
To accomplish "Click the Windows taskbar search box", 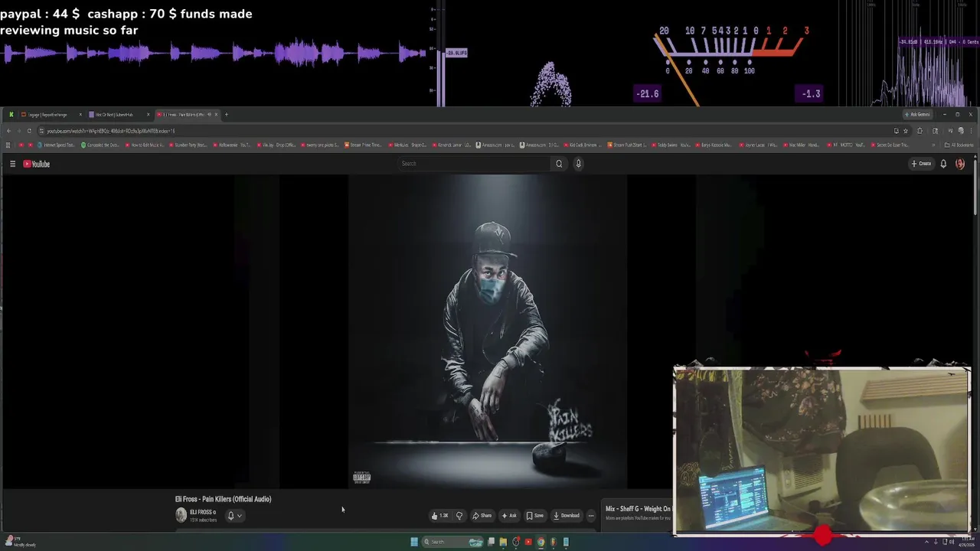I will (452, 542).
